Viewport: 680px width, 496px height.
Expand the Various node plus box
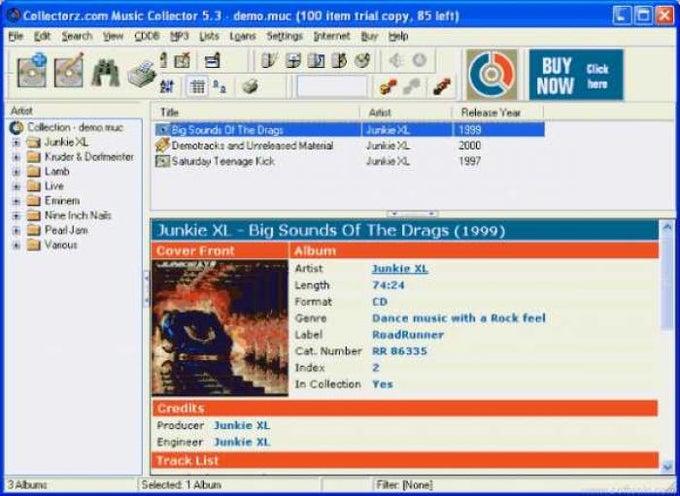tap(16, 245)
